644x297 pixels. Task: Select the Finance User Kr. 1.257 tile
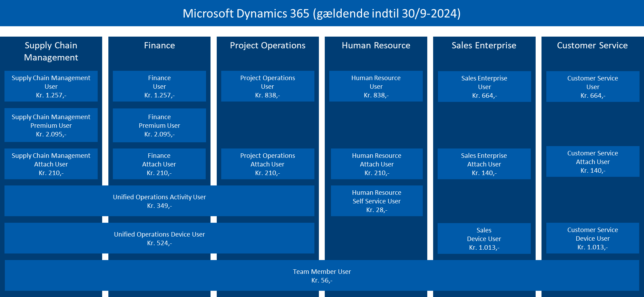159,86
